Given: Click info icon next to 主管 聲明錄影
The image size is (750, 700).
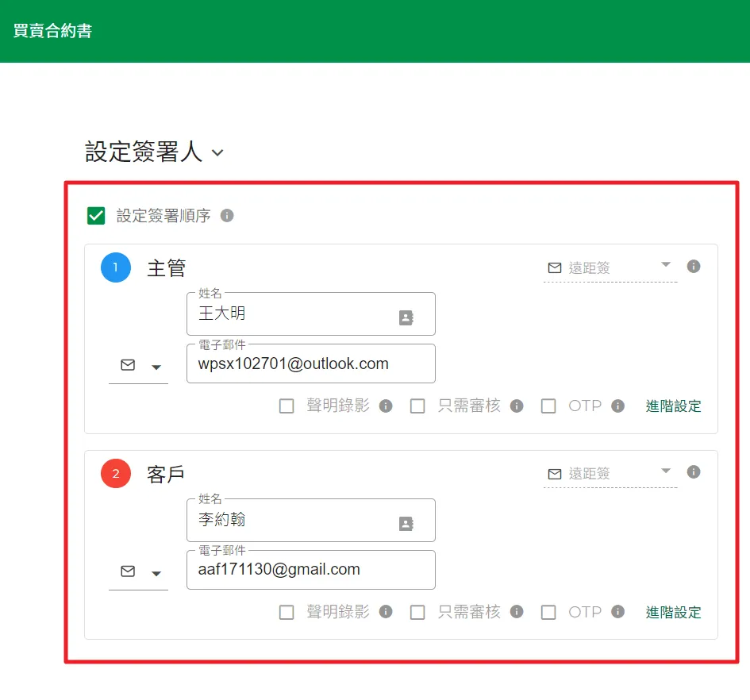Looking at the screenshot, I should (386, 406).
